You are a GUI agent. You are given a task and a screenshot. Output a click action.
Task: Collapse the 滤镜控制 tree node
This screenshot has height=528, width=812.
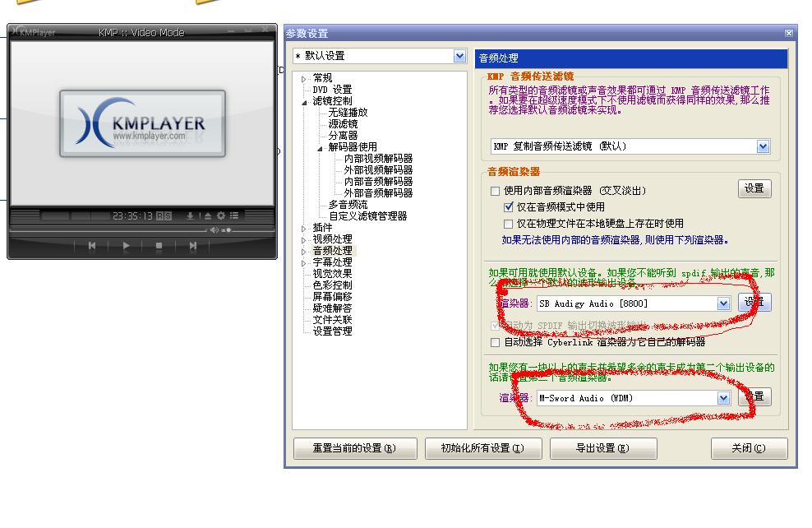click(305, 101)
